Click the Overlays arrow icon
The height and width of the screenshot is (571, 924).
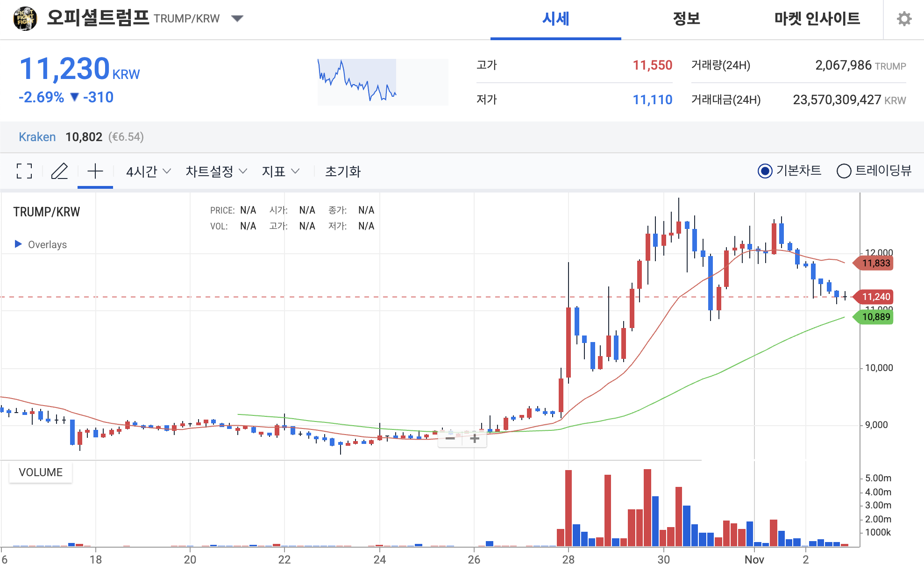(18, 244)
